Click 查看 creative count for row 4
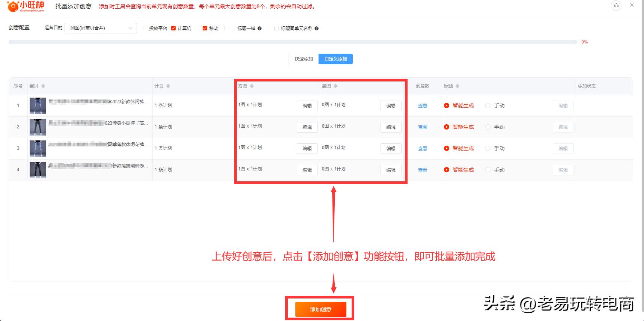The height and width of the screenshot is (321, 644). coord(423,170)
